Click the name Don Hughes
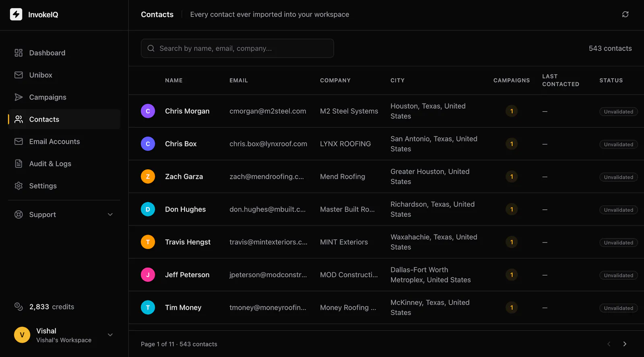 pos(185,209)
